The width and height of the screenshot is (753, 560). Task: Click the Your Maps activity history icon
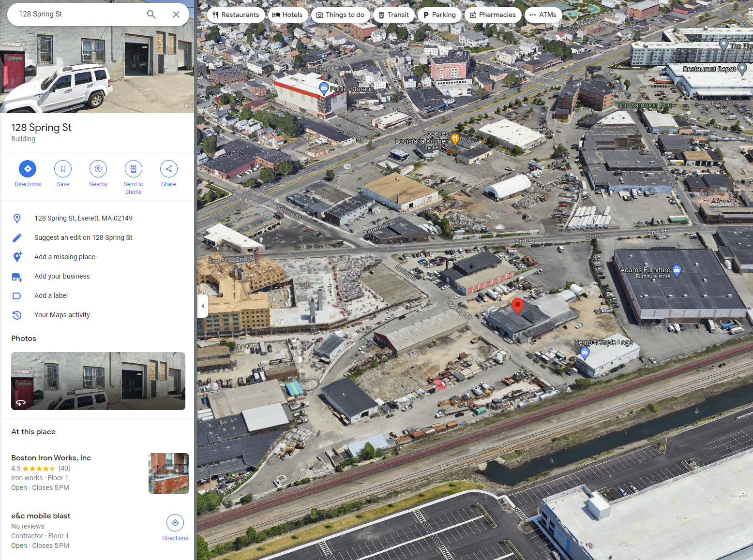pyautogui.click(x=17, y=315)
